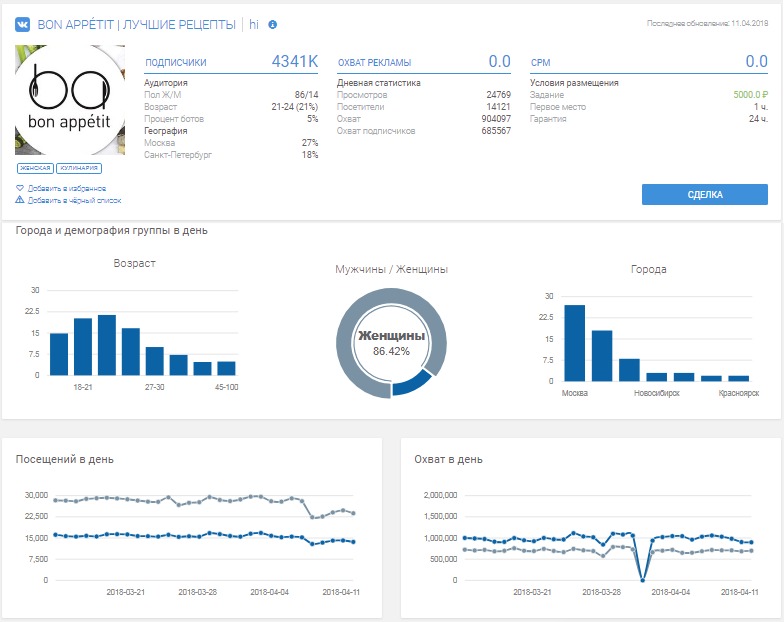Click the 'Добавить в чёрный список' link
This screenshot has height=622, width=784.
point(72,200)
